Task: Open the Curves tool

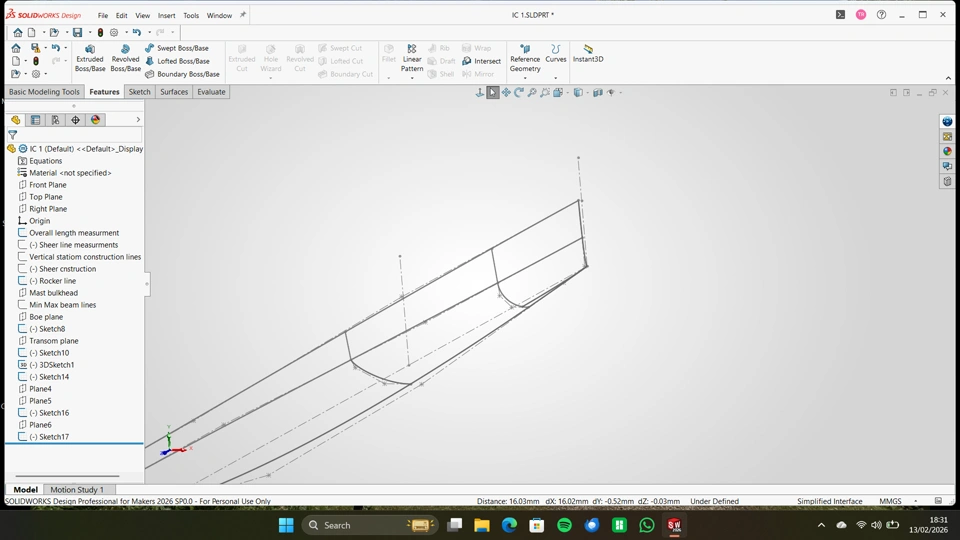Action: [555, 54]
